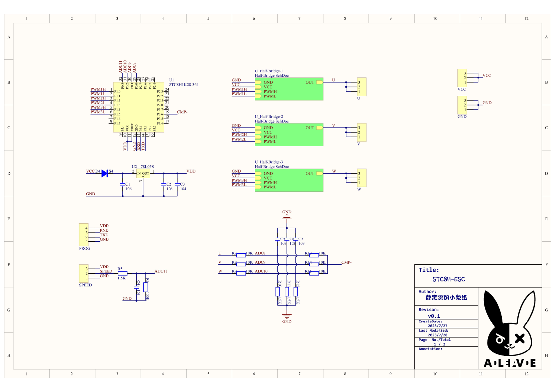Click the R6 100K resistor symbol
This screenshot has height=392, width=555.
(x=145, y=287)
